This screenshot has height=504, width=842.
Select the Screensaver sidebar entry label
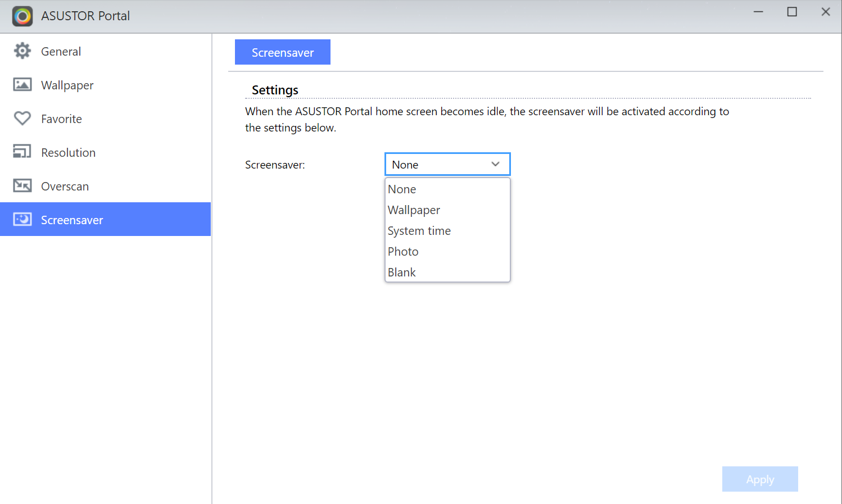coord(72,220)
